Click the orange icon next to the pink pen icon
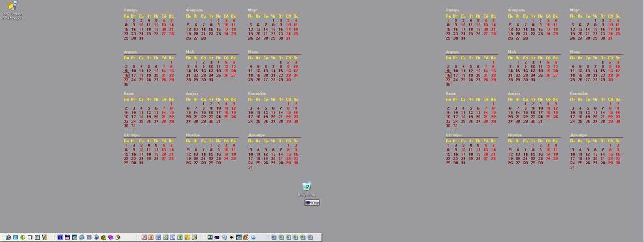Image resolution: width=644 pixels, height=242 pixels. 151,238
